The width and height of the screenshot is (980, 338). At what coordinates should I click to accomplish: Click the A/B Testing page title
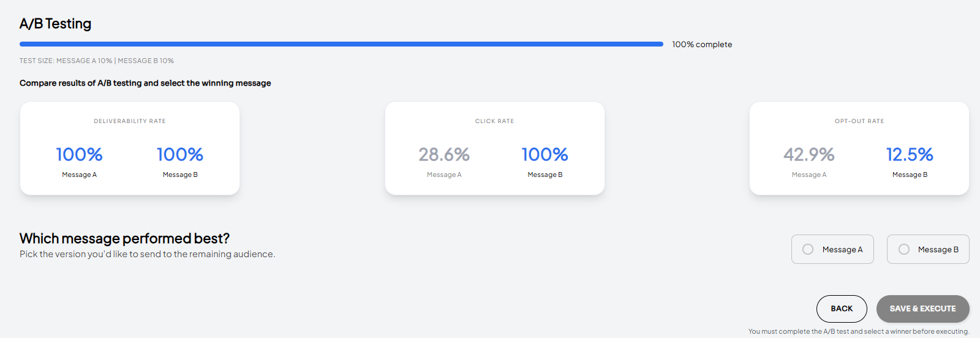coord(55,24)
